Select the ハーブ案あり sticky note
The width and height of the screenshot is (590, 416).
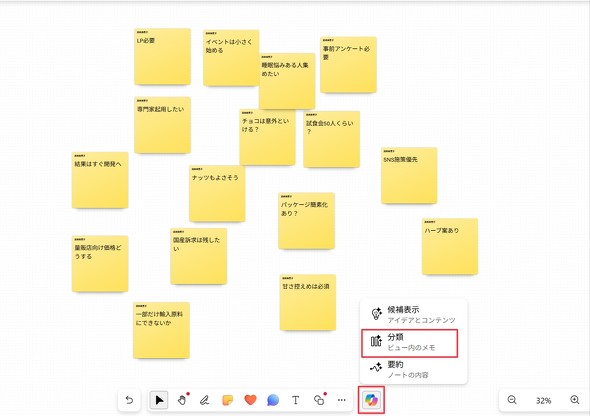point(450,246)
